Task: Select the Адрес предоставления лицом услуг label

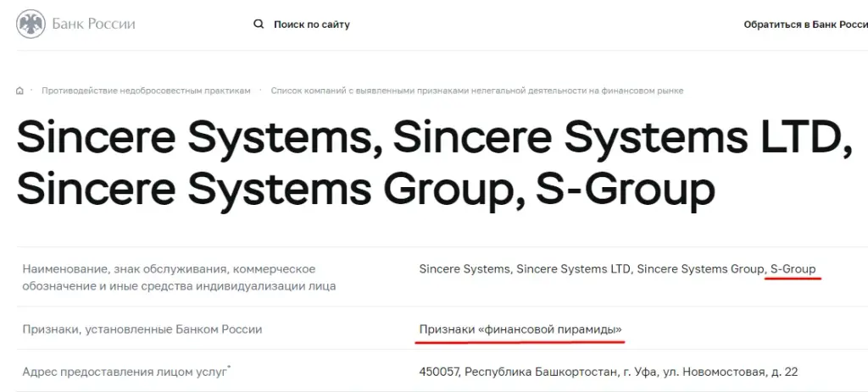Action: [125, 372]
